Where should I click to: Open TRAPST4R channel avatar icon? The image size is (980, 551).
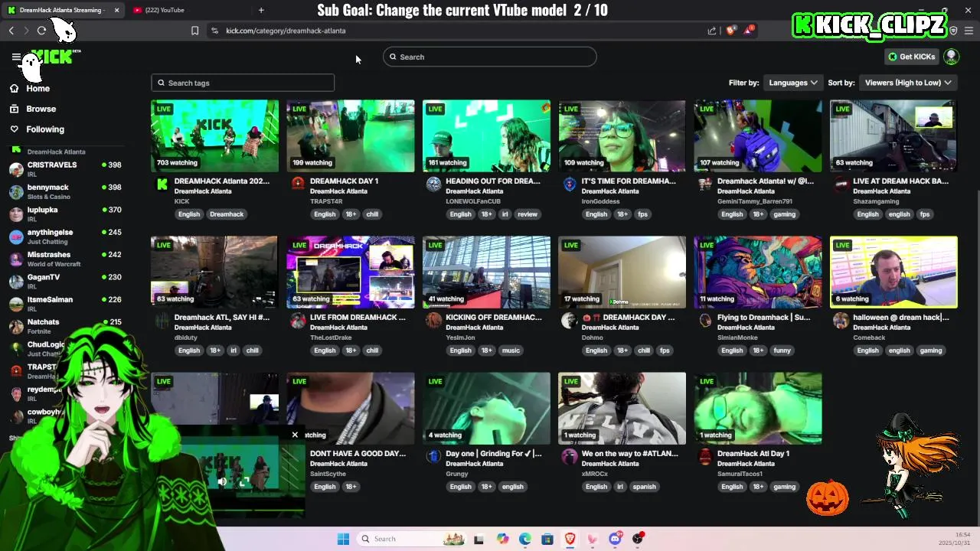pos(298,184)
